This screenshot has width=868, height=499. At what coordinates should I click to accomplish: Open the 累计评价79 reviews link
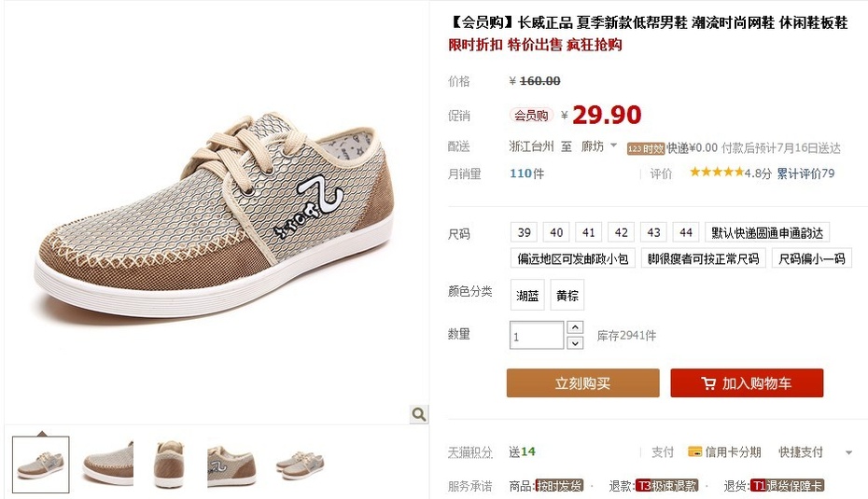(805, 173)
